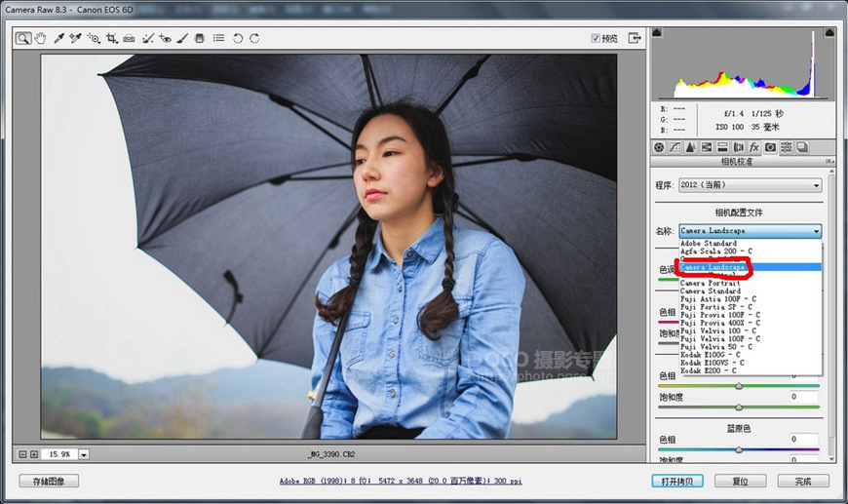Image resolution: width=848 pixels, height=504 pixels.
Task: Open the Camera Calibration panel tab
Action: pyautogui.click(x=770, y=147)
